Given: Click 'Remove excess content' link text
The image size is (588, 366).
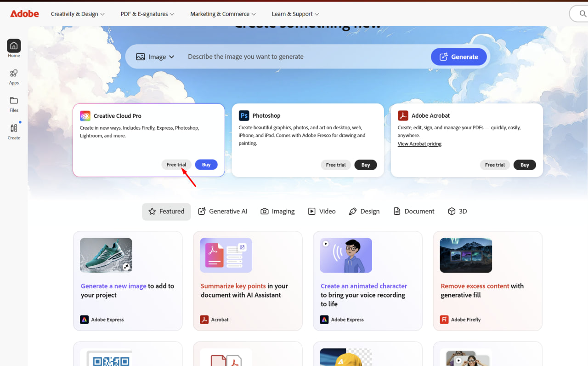Looking at the screenshot, I should click(x=475, y=286).
